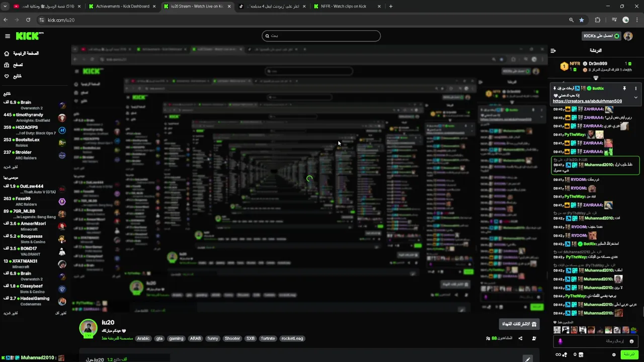Open 76R_MLBB recommended channel
The image size is (644, 362).
click(x=34, y=214)
